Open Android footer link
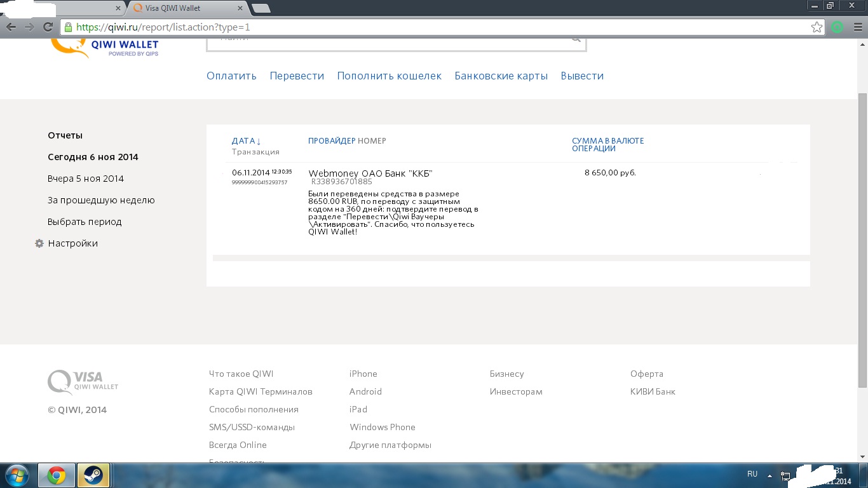 tap(365, 391)
